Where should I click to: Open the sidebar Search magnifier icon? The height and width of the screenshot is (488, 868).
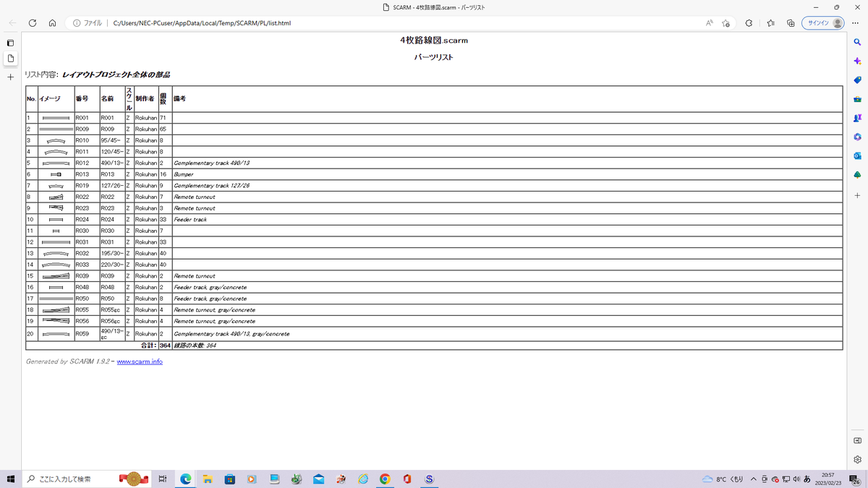point(857,43)
